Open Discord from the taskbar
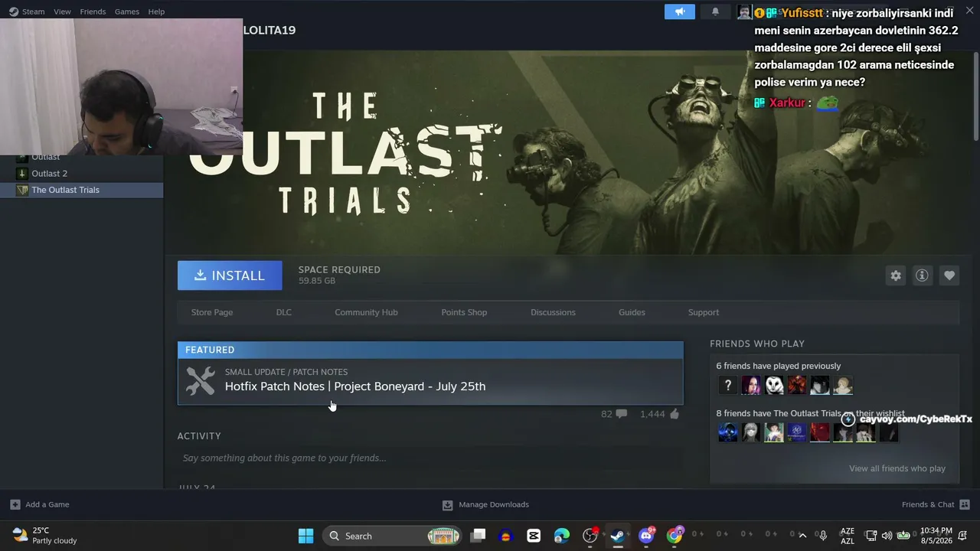The width and height of the screenshot is (980, 551). pos(646,536)
